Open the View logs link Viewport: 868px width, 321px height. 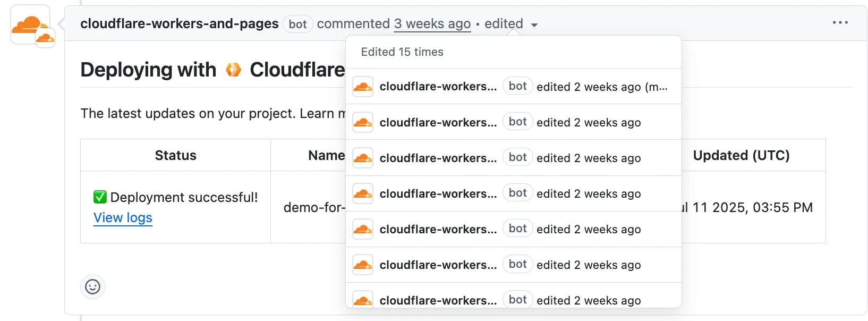point(123,218)
